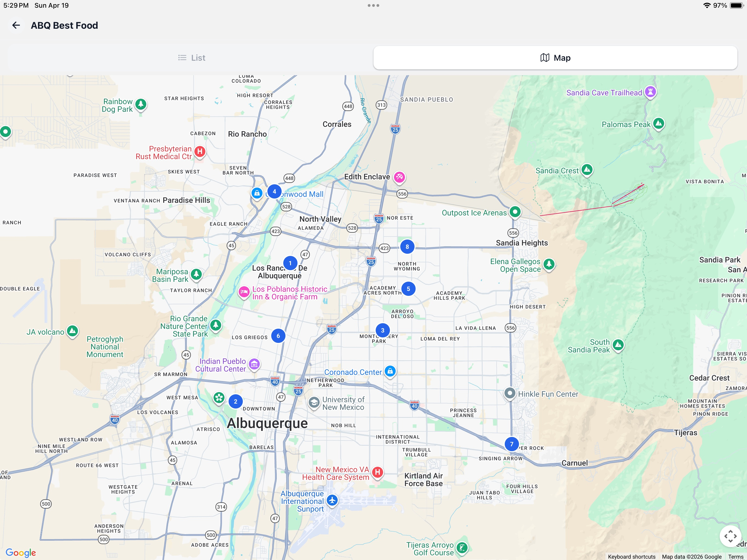Switch to the List tab

pos(191,58)
